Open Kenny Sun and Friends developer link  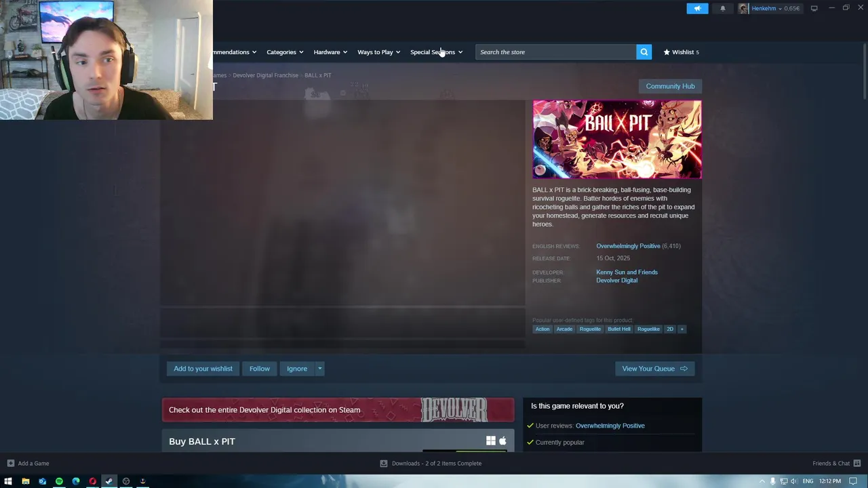click(x=627, y=272)
